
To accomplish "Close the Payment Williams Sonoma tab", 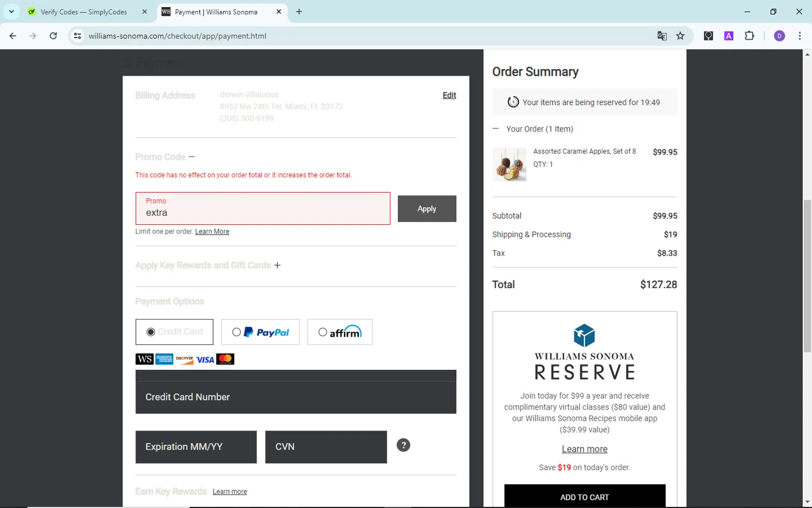I will point(279,11).
